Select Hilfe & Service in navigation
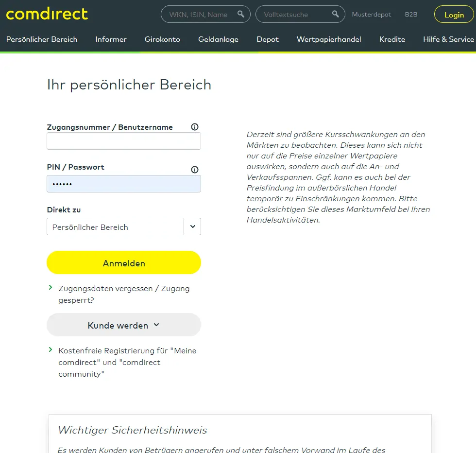This screenshot has width=476, height=453. (x=449, y=39)
